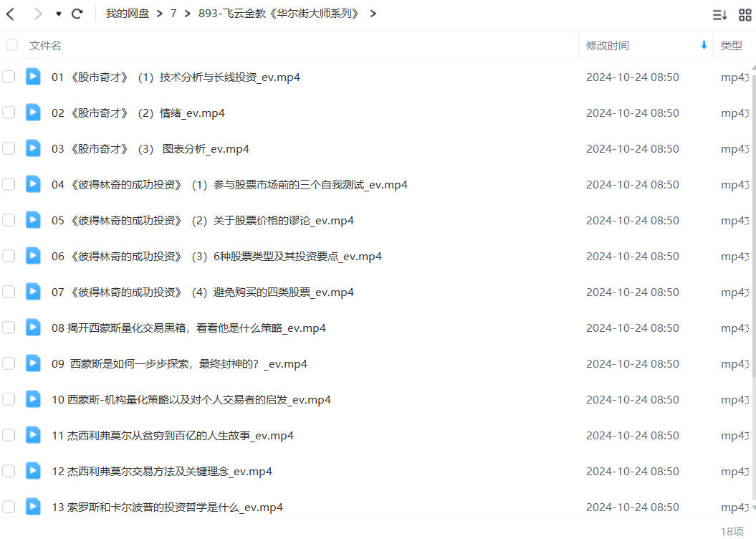The image size is (756, 539).
Task: Click video icon of 11 从贫穷到百亿
Action: coord(33,434)
